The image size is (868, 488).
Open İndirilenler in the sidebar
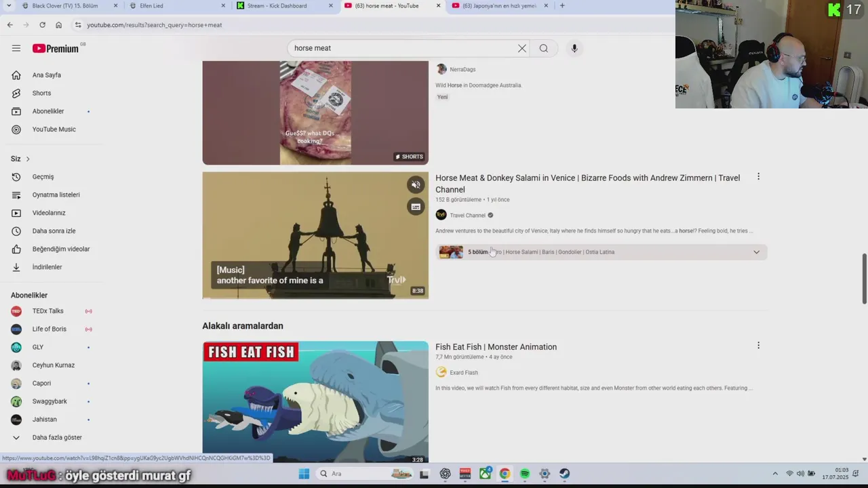47,267
